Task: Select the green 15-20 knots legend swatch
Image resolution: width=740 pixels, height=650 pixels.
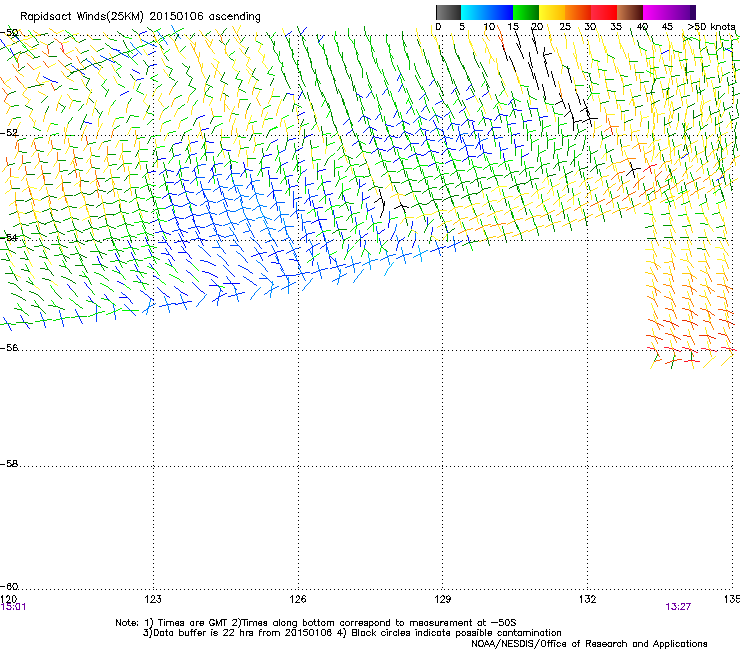Action: pos(526,12)
